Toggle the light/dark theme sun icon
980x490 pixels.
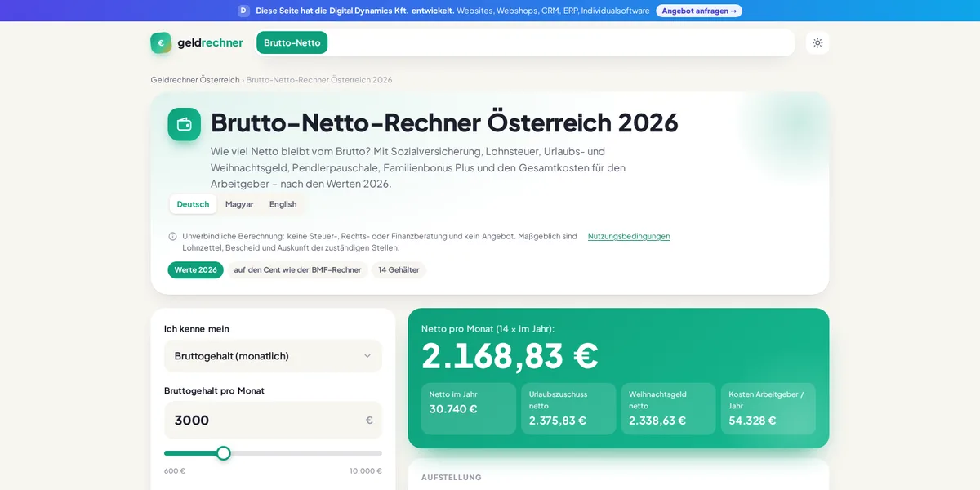pyautogui.click(x=817, y=42)
